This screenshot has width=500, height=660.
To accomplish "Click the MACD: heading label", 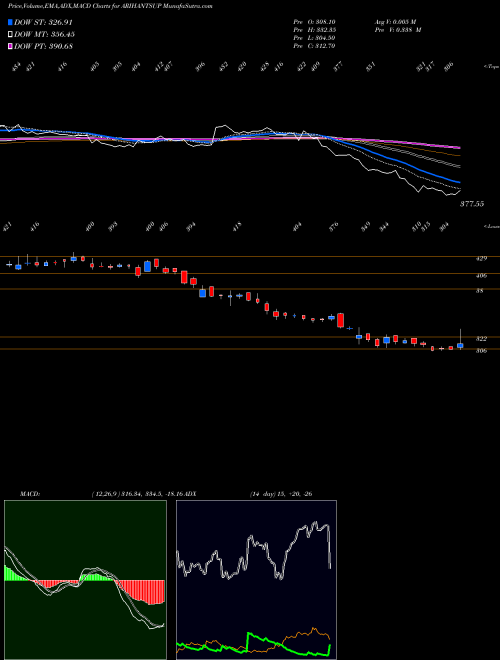I will (30, 494).
